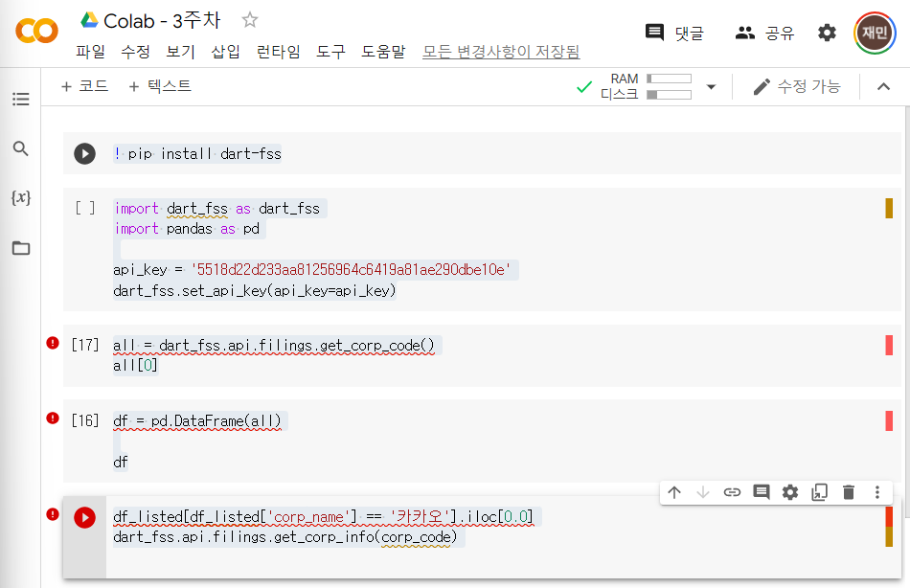The width and height of the screenshot is (910, 588).
Task: Open the search sidebar icon
Action: [21, 148]
